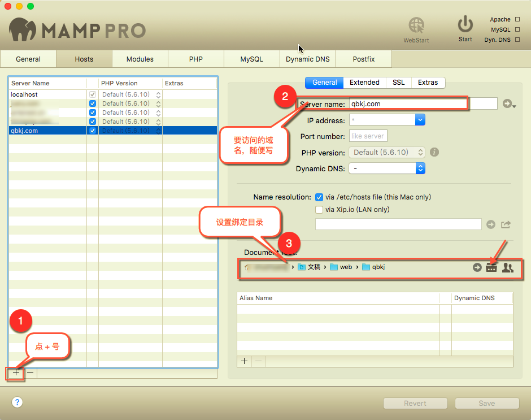This screenshot has height=420, width=531.
Task: Click the Start power button icon
Action: click(465, 24)
